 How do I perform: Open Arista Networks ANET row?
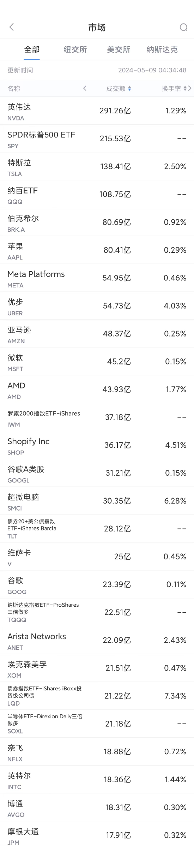97,641
